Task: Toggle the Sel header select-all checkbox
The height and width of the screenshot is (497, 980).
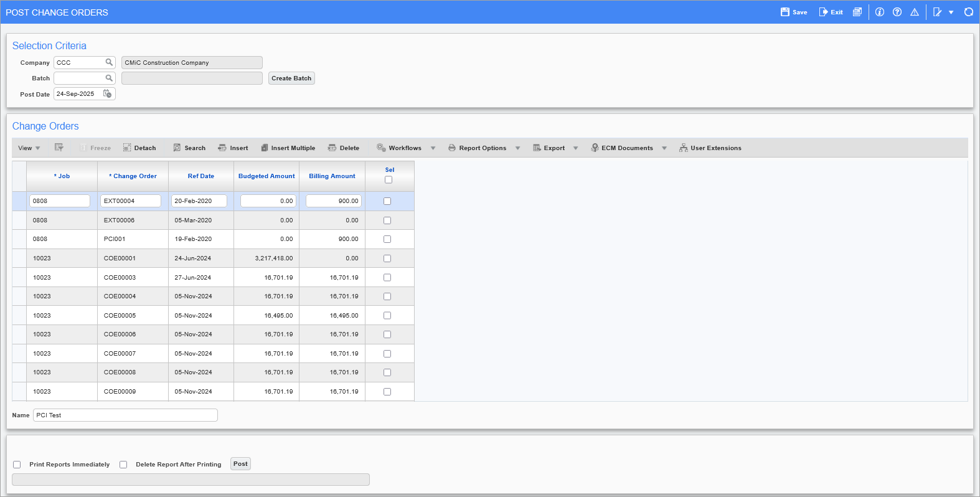Action: 389,180
